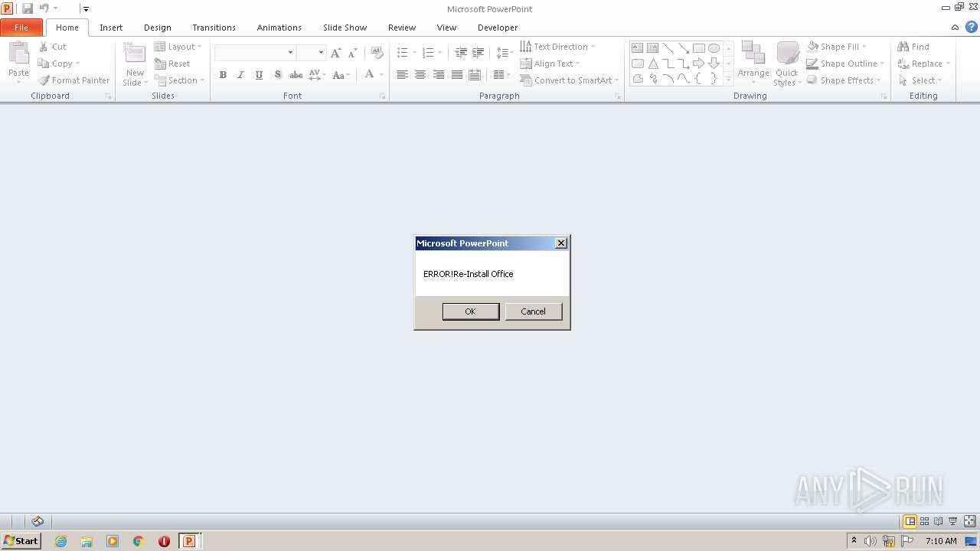Click the Grow Font icon
Screen dimensions: 980x551
335,53
